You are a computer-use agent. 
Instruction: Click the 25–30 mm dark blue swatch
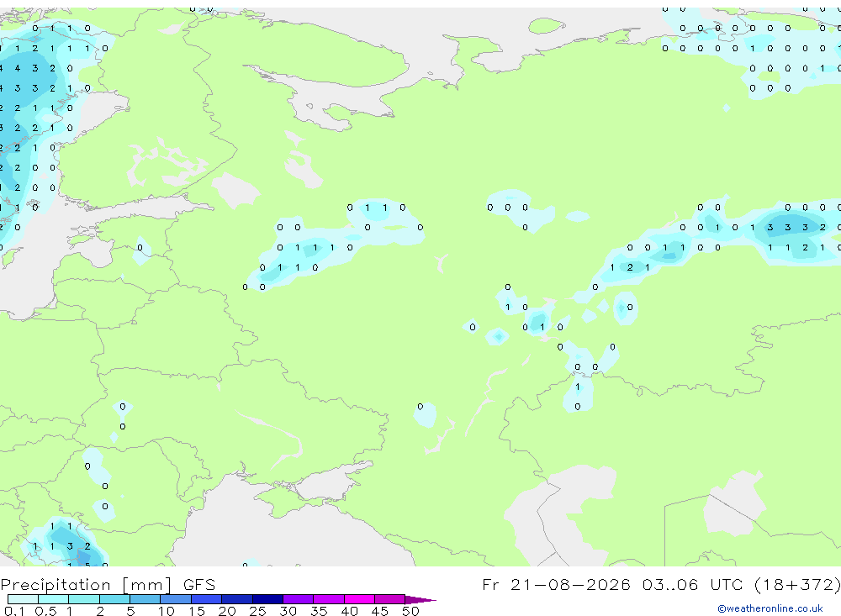point(267,599)
